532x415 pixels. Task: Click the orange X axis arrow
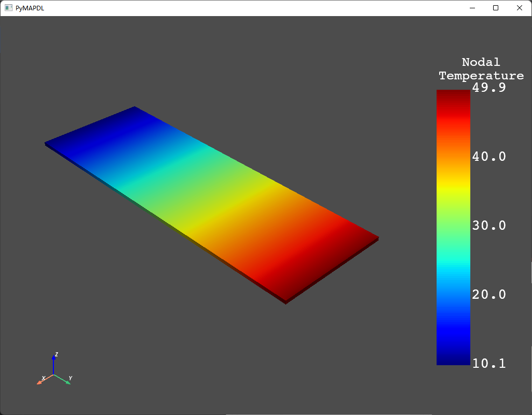[x=43, y=380]
